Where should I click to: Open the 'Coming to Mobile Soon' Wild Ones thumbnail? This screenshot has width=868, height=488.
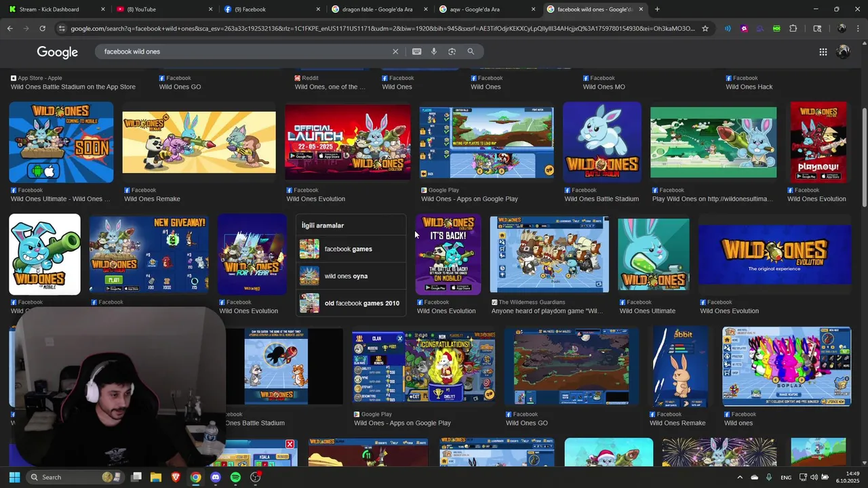click(x=61, y=142)
